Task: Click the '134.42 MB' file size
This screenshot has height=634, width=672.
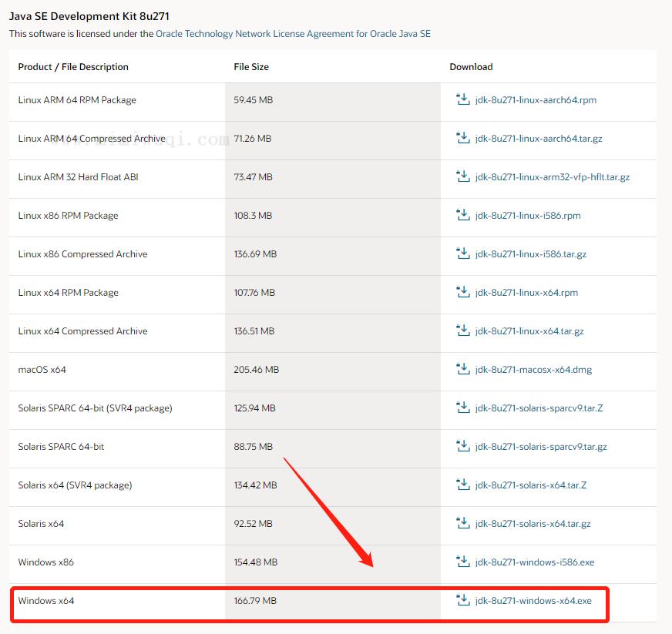Action: click(255, 485)
